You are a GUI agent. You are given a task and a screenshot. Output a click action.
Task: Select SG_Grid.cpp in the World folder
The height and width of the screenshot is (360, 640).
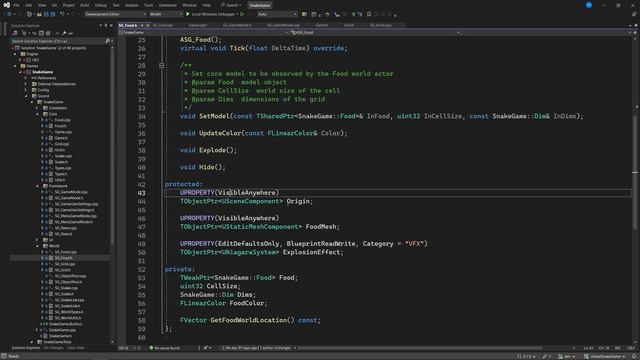[x=64, y=264]
